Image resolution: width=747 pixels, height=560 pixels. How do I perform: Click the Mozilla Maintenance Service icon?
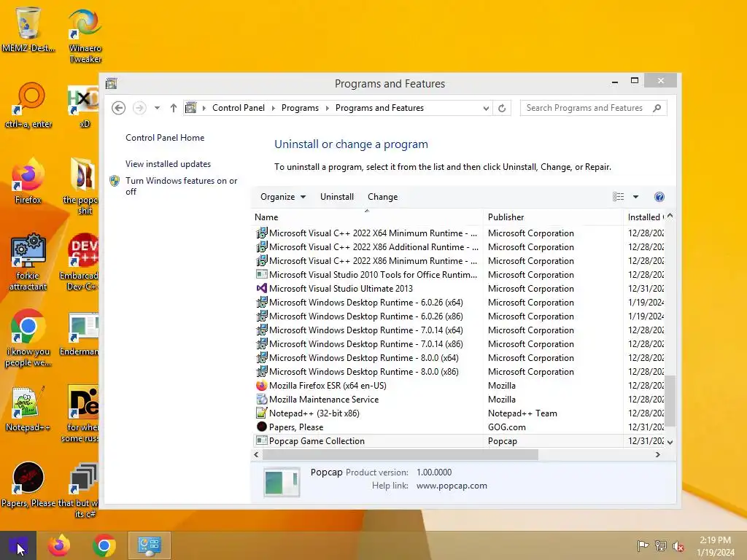click(262, 400)
